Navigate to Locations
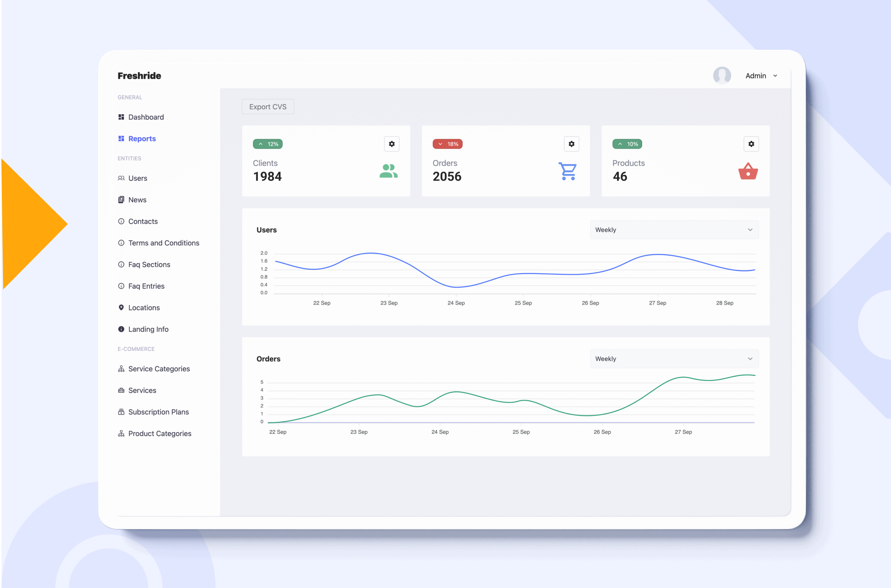The width and height of the screenshot is (891, 588). [x=144, y=308]
